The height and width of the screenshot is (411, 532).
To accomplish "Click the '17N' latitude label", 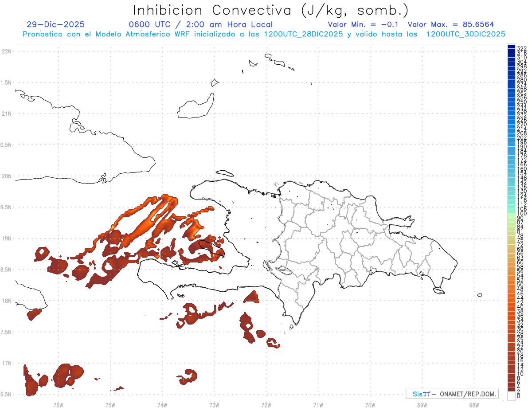I will pos(7,363).
